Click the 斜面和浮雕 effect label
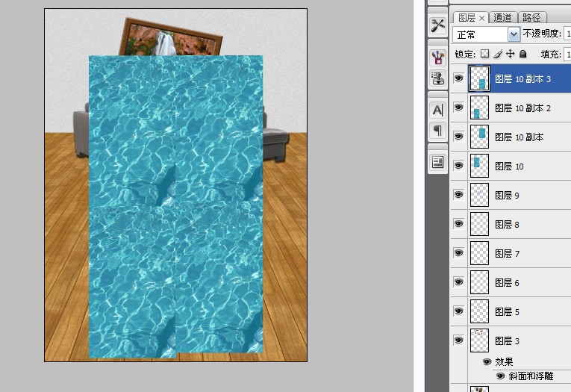 [531, 376]
